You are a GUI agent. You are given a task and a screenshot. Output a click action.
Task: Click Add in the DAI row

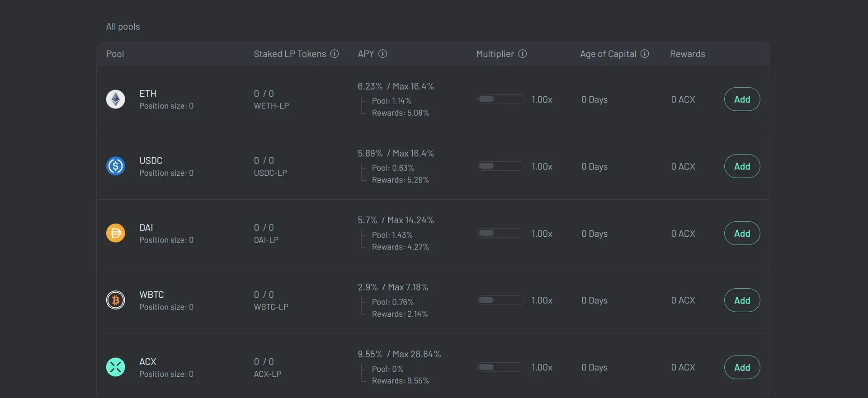742,234
